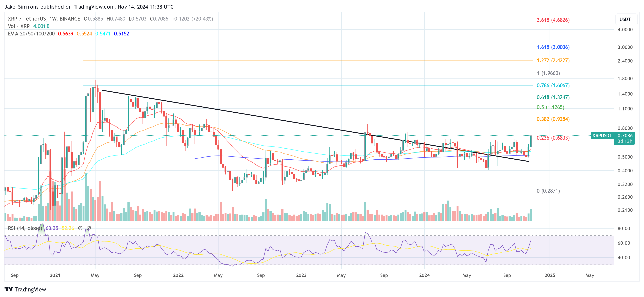644x297 pixels.
Task: Click the 80.00 RSI axis label
Action: [x=624, y=228]
